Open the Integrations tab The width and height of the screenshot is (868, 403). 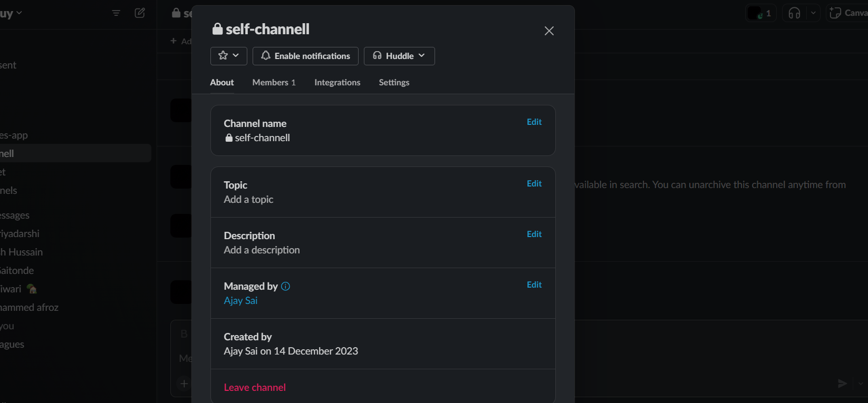(x=337, y=82)
